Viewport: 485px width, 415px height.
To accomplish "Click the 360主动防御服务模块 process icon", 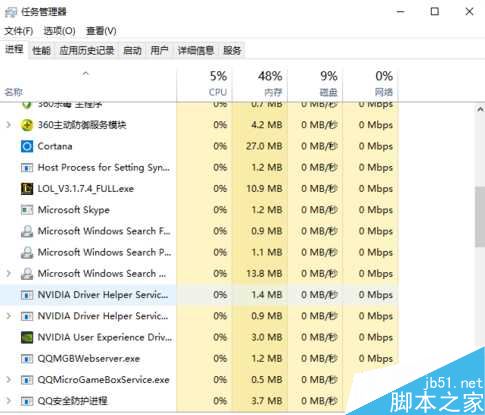I will click(27, 125).
